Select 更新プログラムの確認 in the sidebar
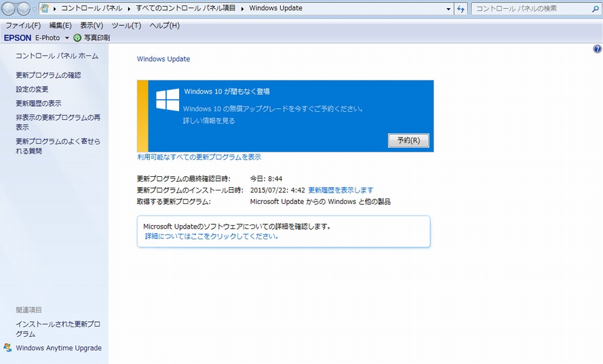This screenshot has width=603, height=364. (48, 75)
